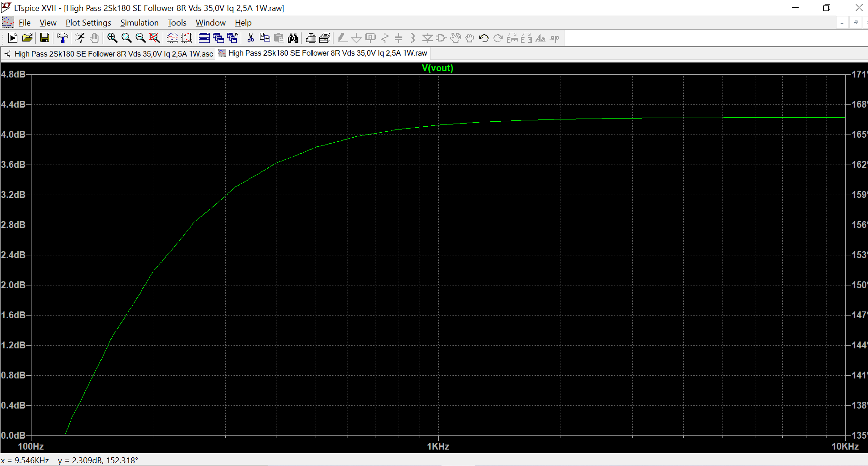
Task: Click the Mirror component icon
Action: (x=526, y=38)
